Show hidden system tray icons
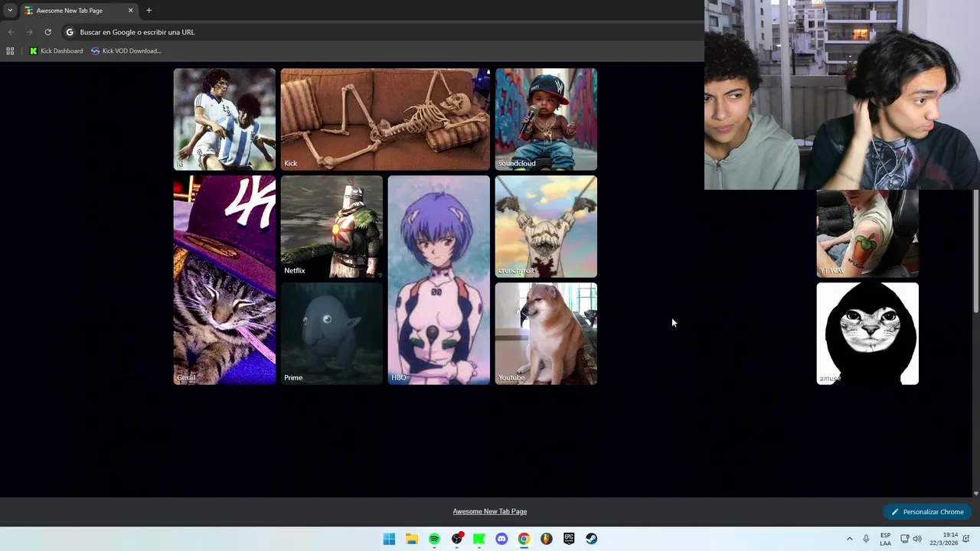This screenshot has height=551, width=980. pos(849,539)
